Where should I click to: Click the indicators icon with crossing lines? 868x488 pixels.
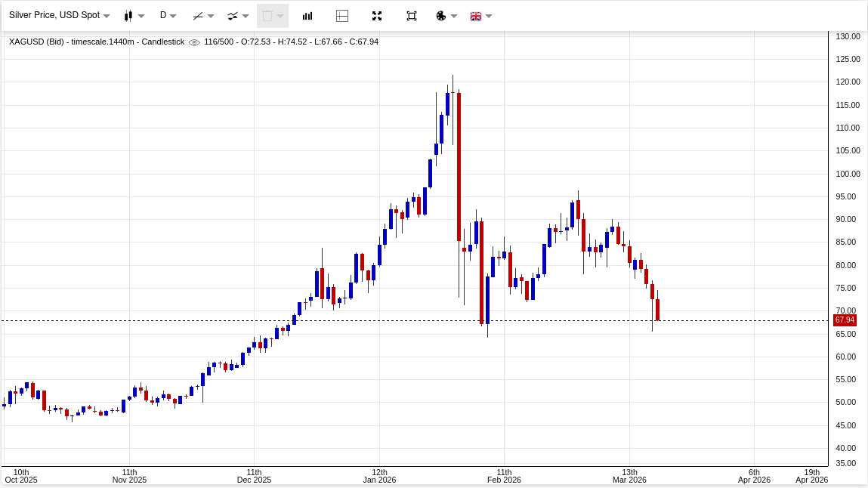pyautogui.click(x=233, y=16)
